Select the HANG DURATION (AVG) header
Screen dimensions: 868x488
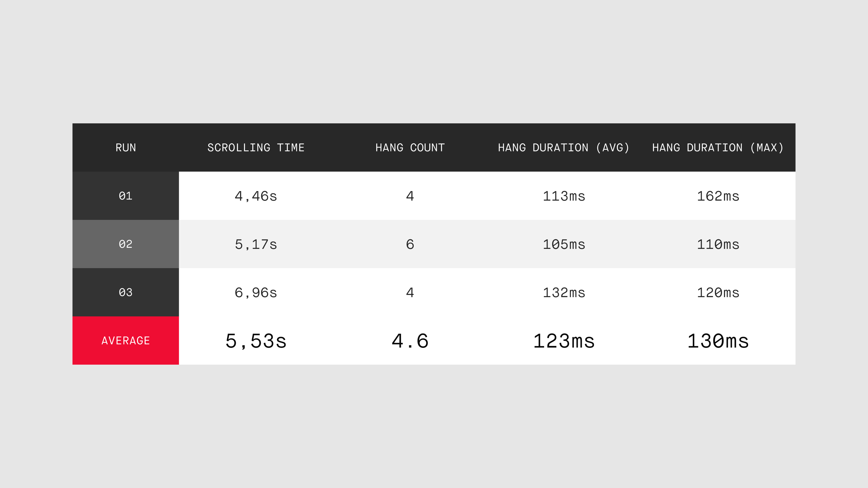[x=564, y=147]
